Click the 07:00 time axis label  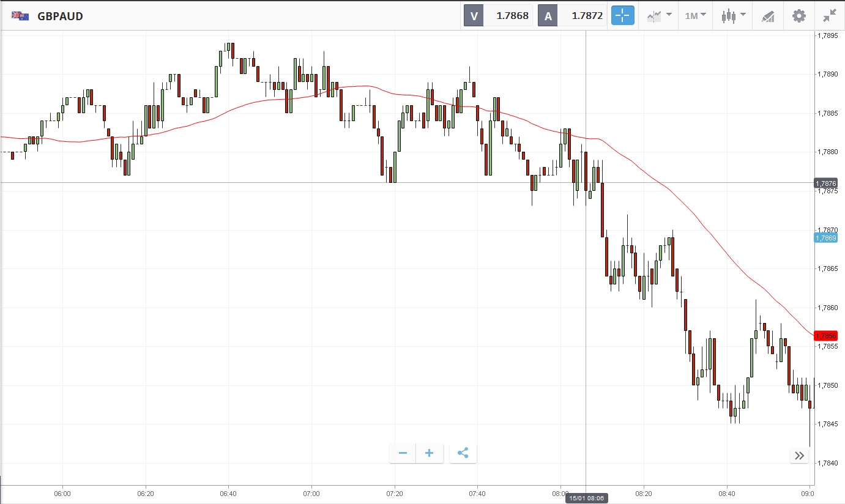[x=311, y=493]
